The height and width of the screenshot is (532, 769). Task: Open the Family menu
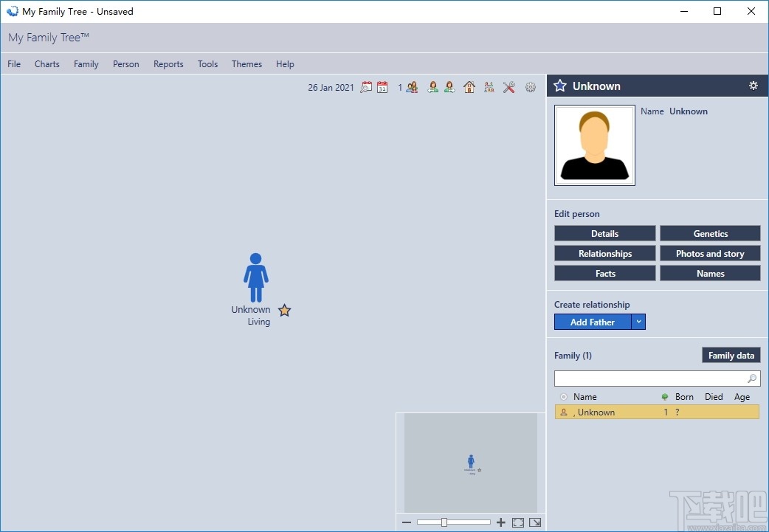86,63
